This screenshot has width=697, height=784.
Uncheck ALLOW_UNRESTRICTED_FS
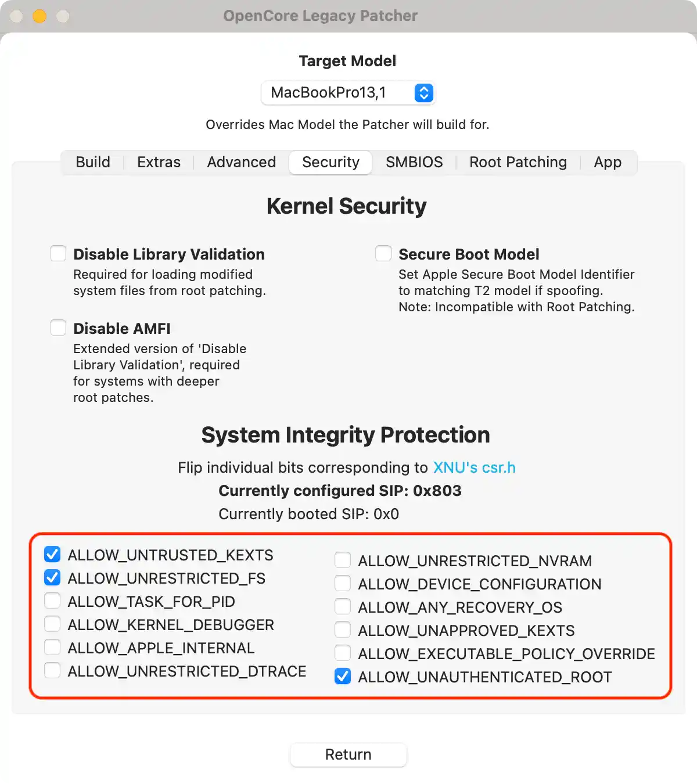(x=52, y=578)
